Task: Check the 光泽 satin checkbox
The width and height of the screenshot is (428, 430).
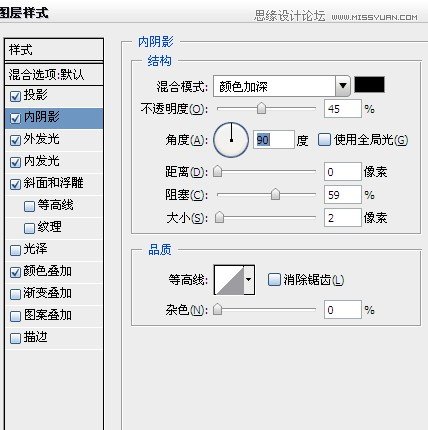Action: coord(15,250)
